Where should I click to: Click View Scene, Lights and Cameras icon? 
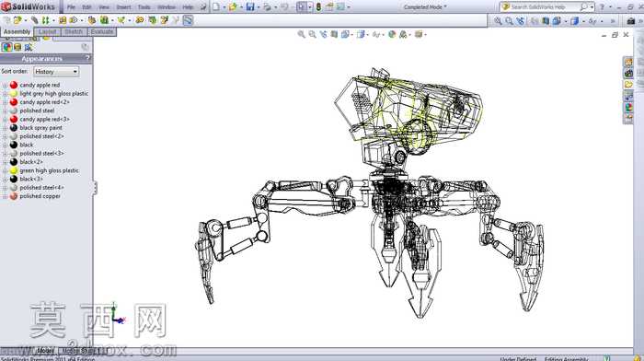28,47
